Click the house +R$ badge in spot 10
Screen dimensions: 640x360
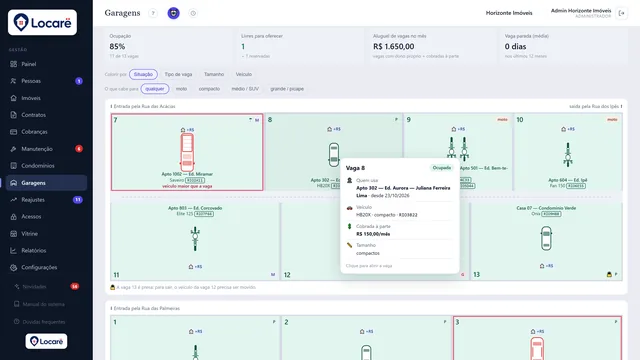click(568, 129)
